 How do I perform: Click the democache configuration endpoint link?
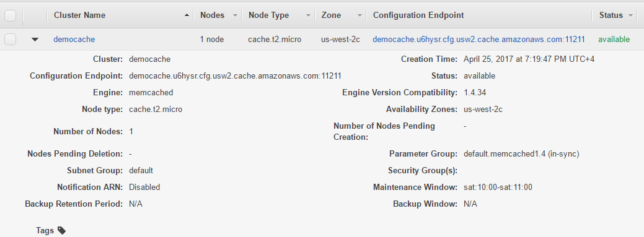tap(479, 40)
